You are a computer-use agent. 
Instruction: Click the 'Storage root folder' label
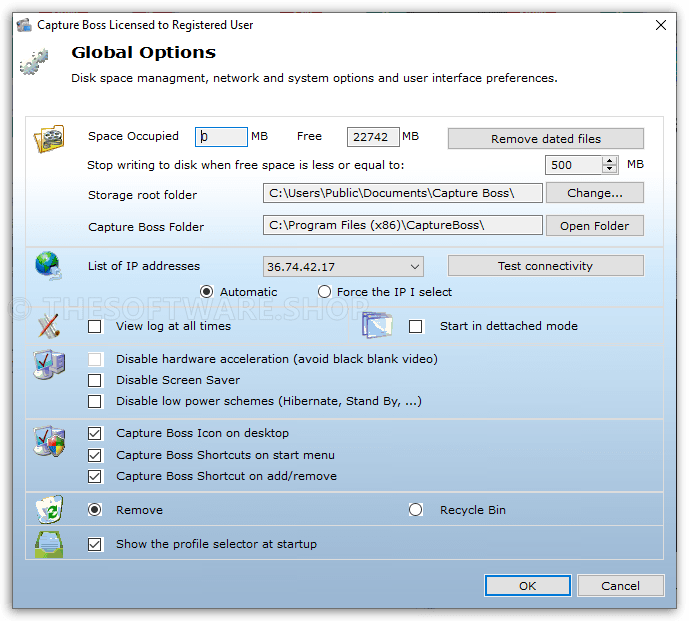pos(142,195)
